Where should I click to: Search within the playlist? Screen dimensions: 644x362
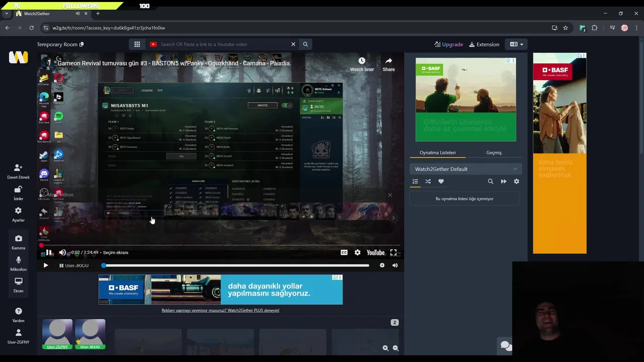click(x=491, y=182)
